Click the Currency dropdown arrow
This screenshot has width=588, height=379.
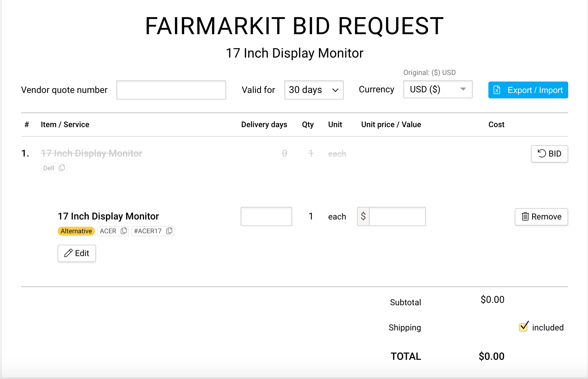463,89
